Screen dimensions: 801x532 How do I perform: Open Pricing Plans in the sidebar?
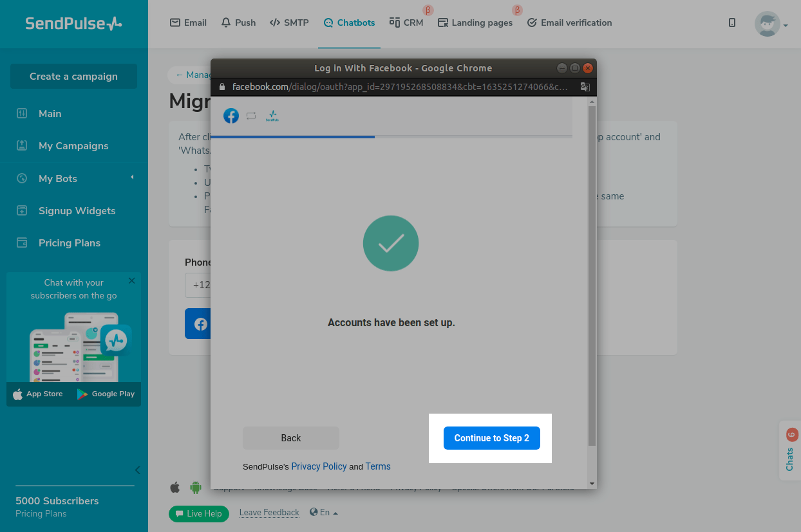pos(58,243)
